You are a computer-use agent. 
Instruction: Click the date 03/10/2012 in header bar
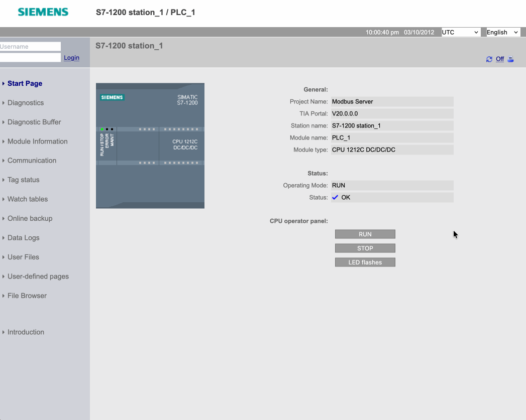pyautogui.click(x=419, y=32)
